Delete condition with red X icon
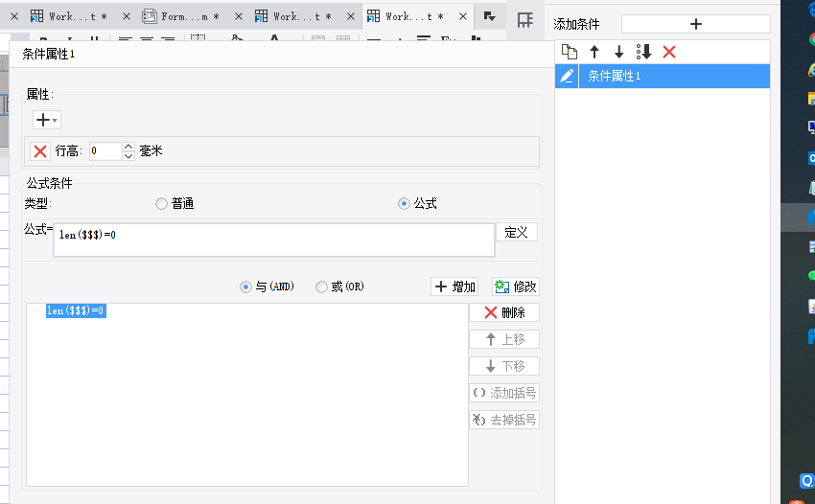Viewport: 815px width, 504px height. tap(669, 52)
